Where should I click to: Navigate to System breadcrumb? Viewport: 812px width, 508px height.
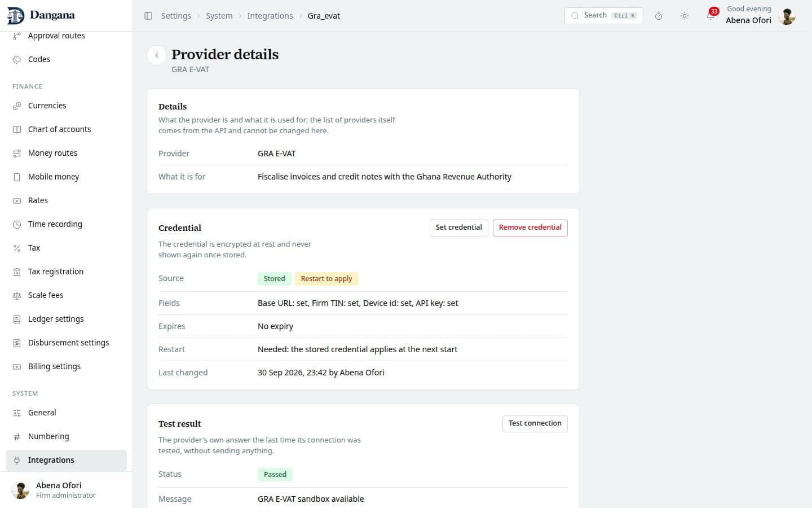[x=219, y=16]
